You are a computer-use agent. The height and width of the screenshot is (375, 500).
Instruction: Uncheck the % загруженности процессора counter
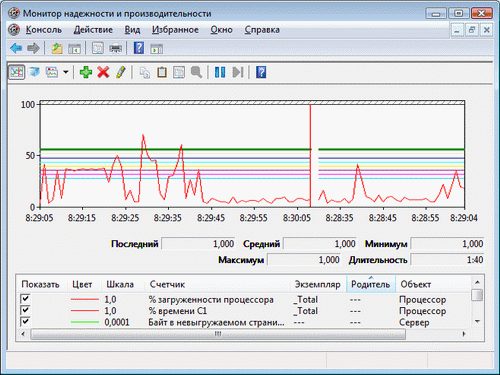25,298
